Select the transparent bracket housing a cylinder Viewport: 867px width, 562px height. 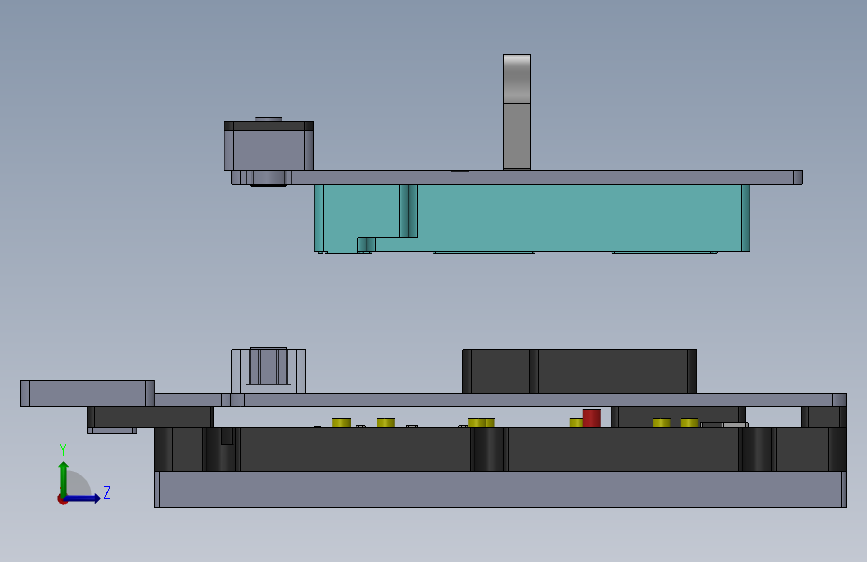pyautogui.click(x=268, y=371)
